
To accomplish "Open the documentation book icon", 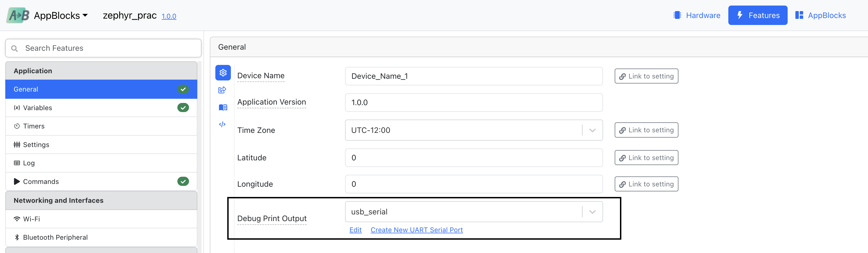I will 223,107.
